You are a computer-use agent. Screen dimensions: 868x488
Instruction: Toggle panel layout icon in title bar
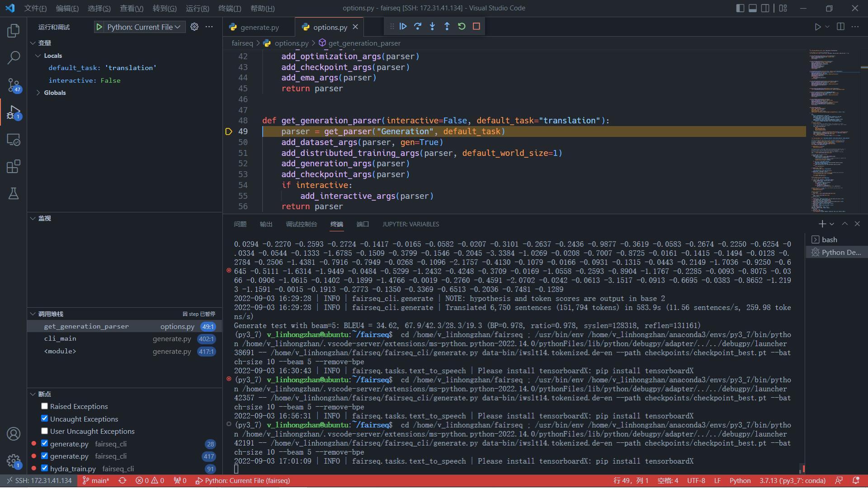click(753, 8)
